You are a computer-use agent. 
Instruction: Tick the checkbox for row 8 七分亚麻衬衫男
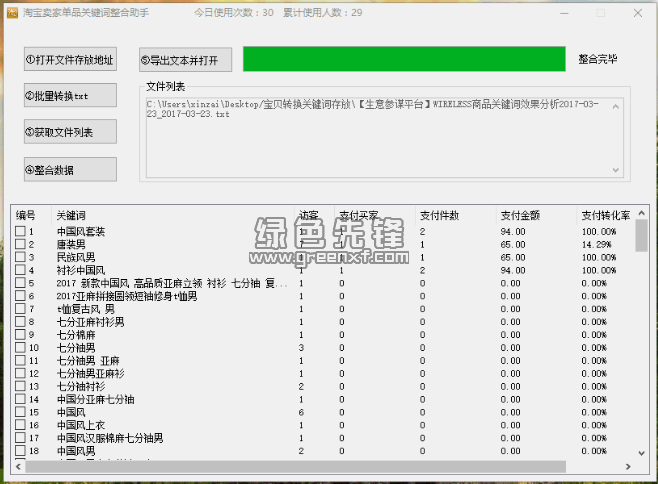(x=20, y=322)
